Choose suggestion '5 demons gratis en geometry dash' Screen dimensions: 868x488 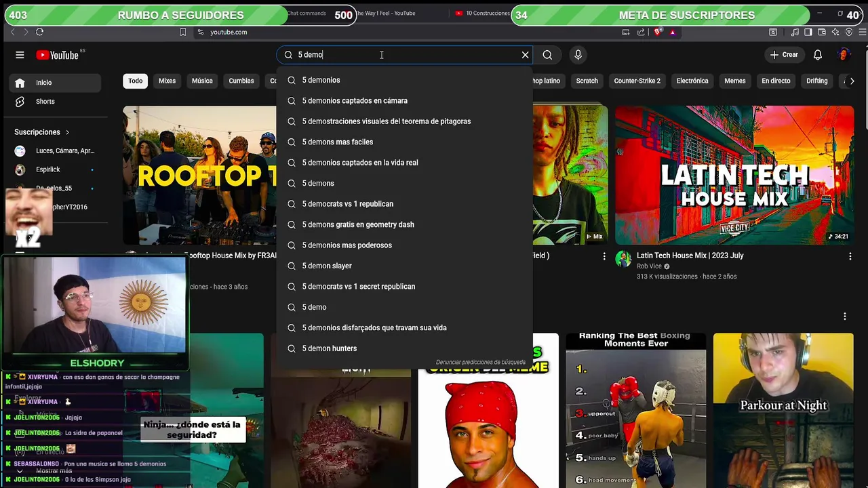click(404, 225)
